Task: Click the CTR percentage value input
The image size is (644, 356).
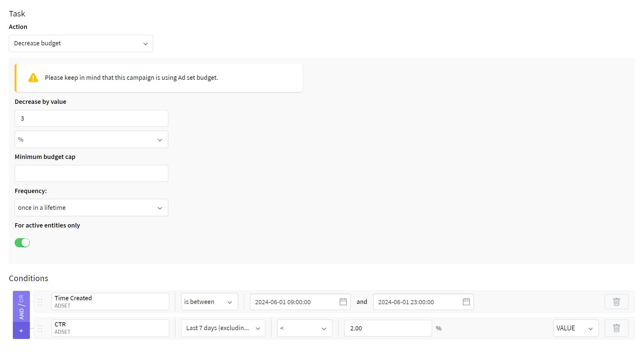Action: tap(386, 328)
